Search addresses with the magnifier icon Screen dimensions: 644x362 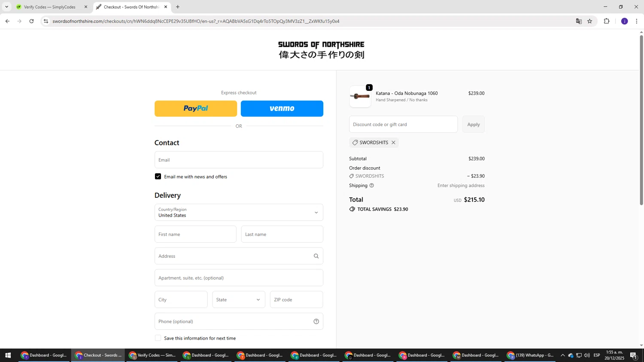point(316,256)
